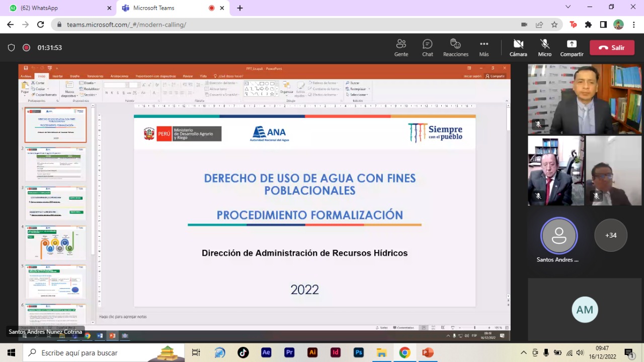Click the Santos Andres Nunez Cotrina name label

[x=45, y=332]
